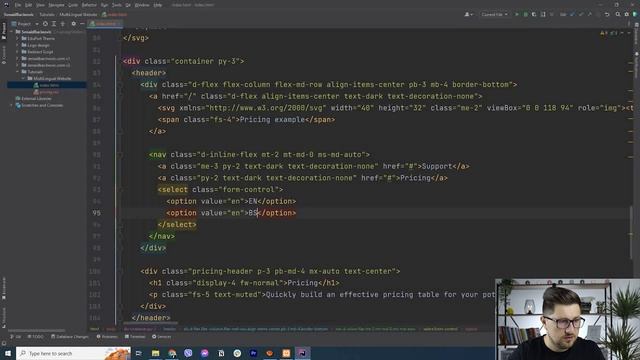Screen dimensions: 640x360
Task: Click the editor horizontal scrollbar
Action: pos(151,323)
